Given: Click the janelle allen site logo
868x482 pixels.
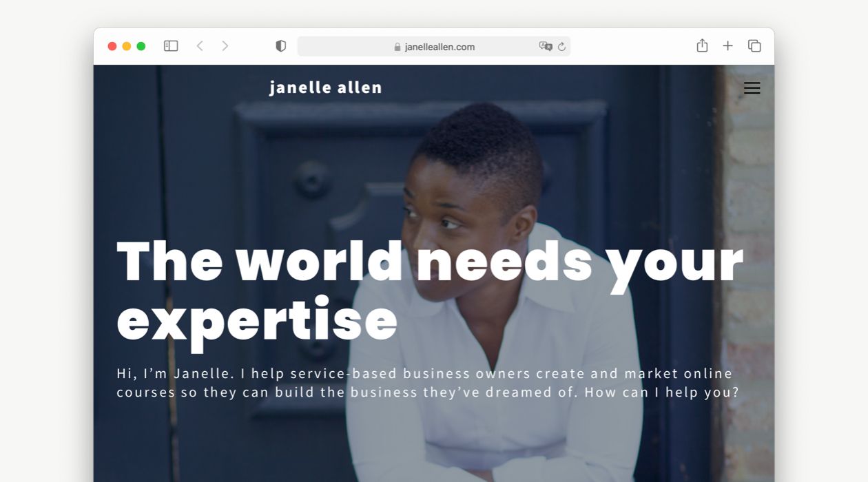Looking at the screenshot, I should 325,87.
